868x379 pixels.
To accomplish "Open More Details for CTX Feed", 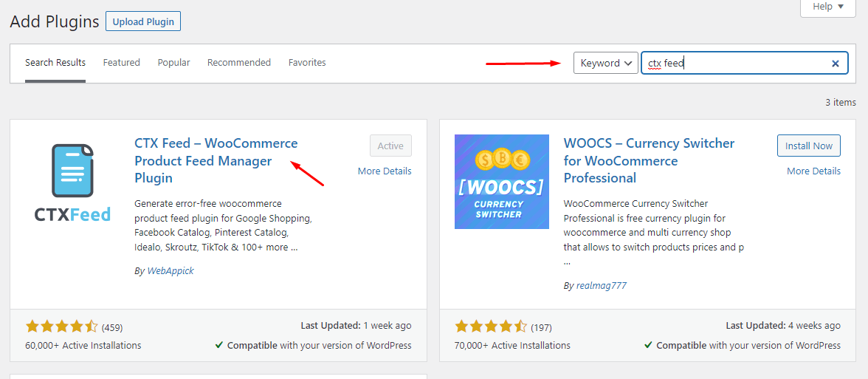I will click(385, 171).
